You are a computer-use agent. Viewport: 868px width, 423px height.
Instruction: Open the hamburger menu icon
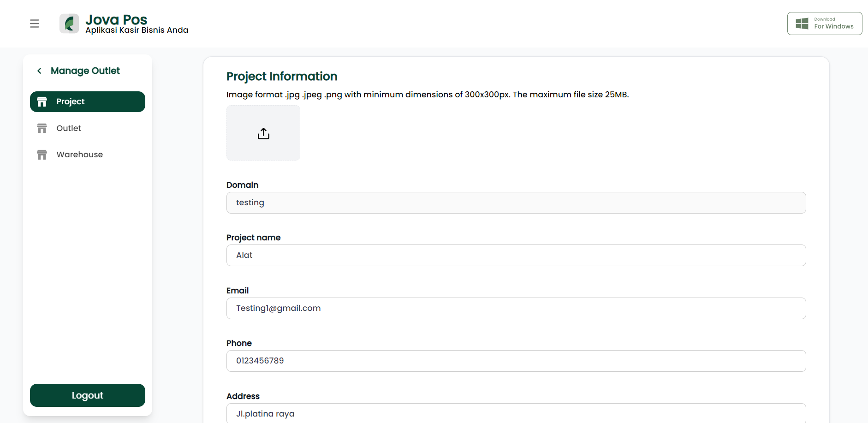[35, 24]
